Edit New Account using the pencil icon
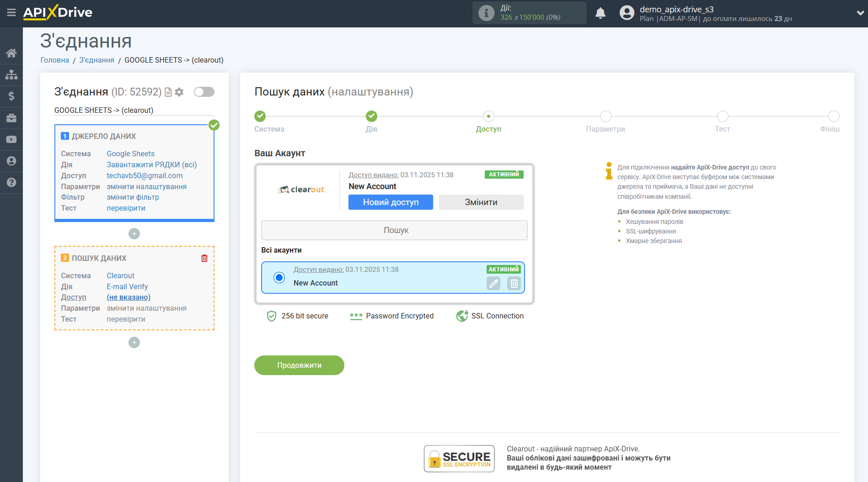Viewport: 868px width, 482px height. click(x=493, y=283)
